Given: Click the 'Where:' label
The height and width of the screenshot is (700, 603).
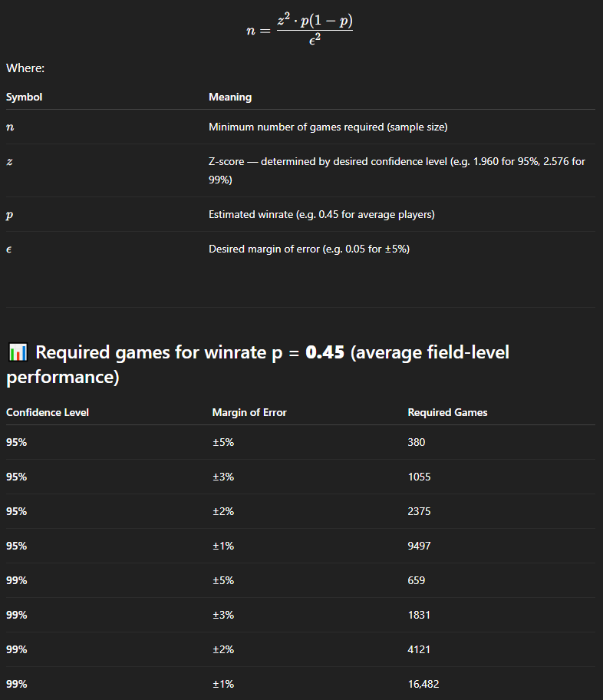Looking at the screenshot, I should click(25, 68).
